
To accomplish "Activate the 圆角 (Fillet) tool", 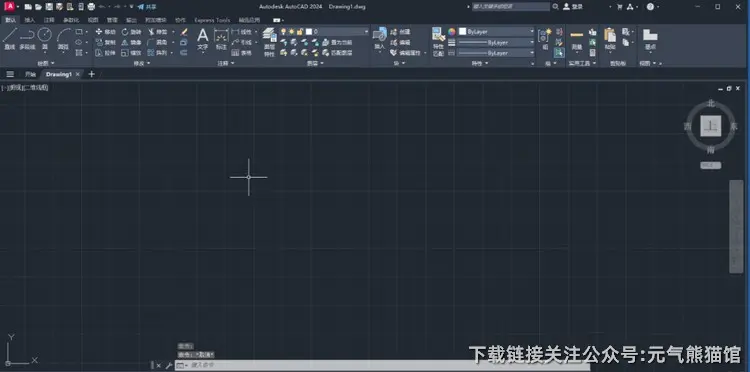I will tap(158, 42).
